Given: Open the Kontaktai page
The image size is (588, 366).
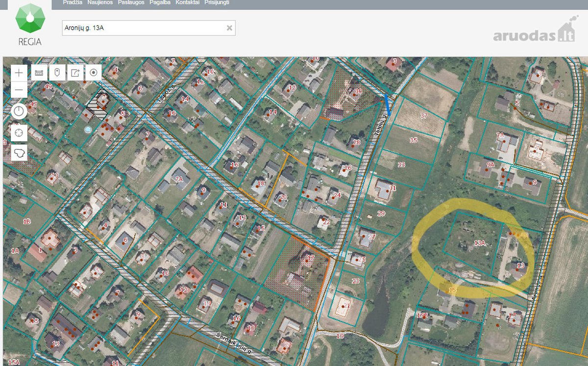Looking at the screenshot, I should click(187, 2).
